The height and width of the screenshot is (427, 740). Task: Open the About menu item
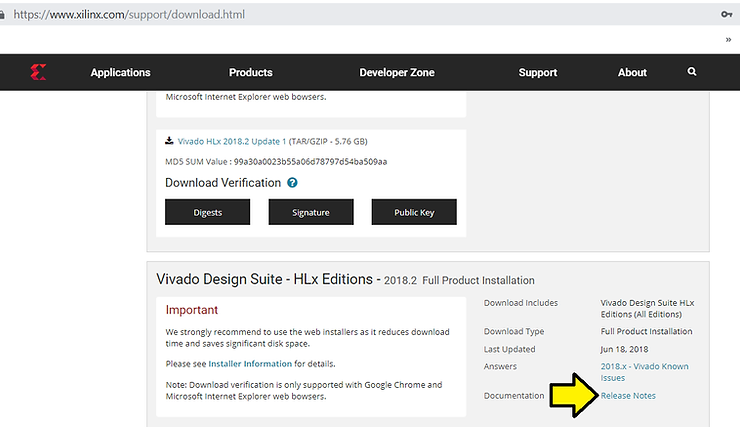(x=632, y=72)
